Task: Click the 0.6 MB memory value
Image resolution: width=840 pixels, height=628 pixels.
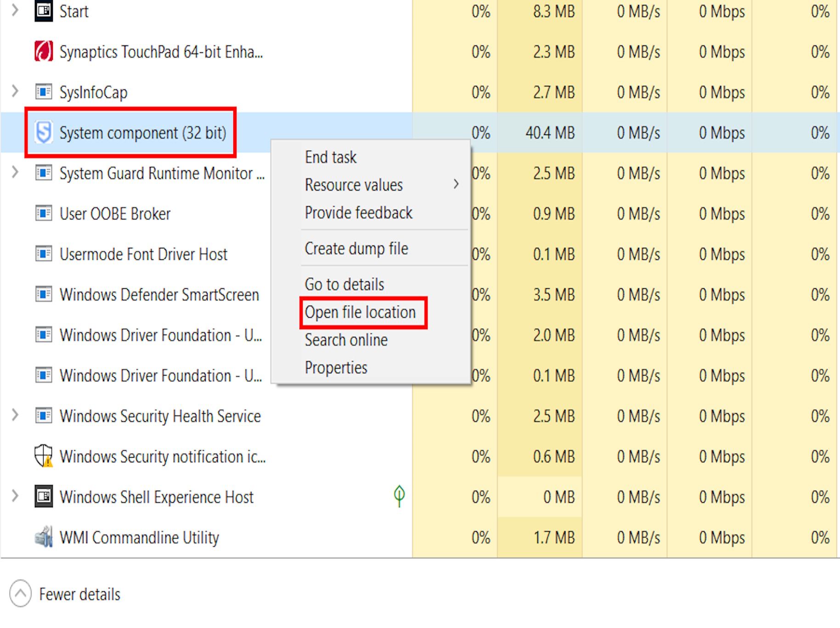Action: 554,457
